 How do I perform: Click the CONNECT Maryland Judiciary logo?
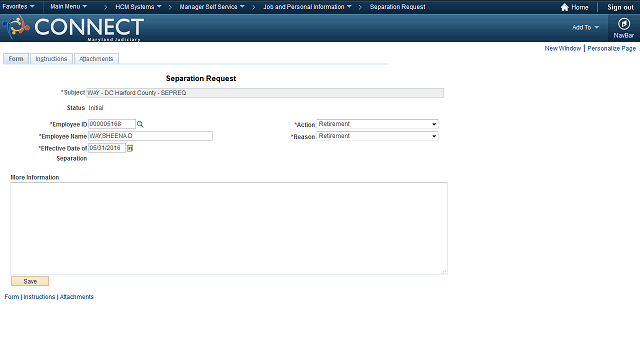tap(73, 28)
